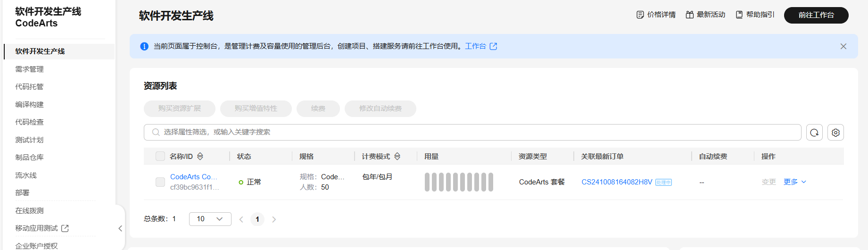This screenshot has height=250, width=868.
Task: Click the 购买资源扩展 button
Action: pyautogui.click(x=180, y=108)
